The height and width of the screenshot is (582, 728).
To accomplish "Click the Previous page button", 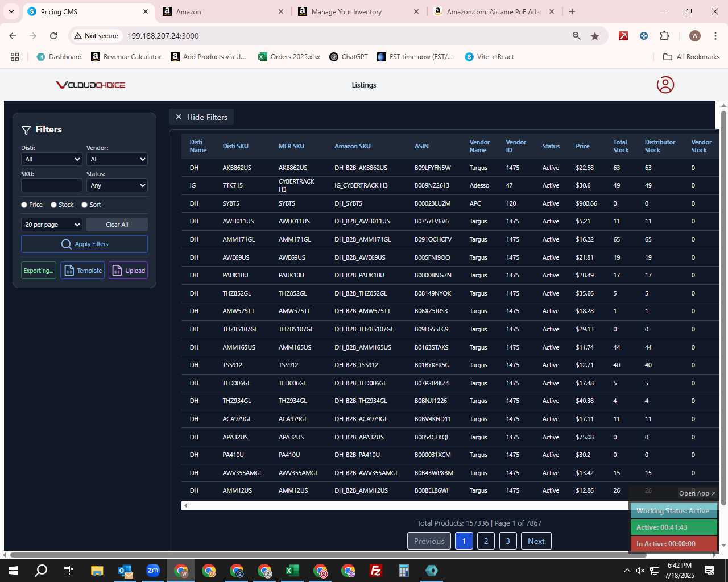I will coord(429,541).
